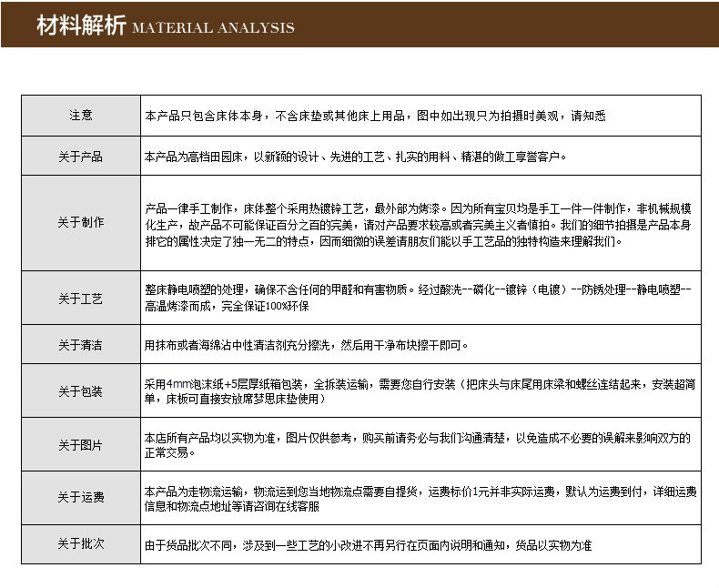Select the 关于批次 row label
Screen dimensions: 719x588
pos(81,544)
